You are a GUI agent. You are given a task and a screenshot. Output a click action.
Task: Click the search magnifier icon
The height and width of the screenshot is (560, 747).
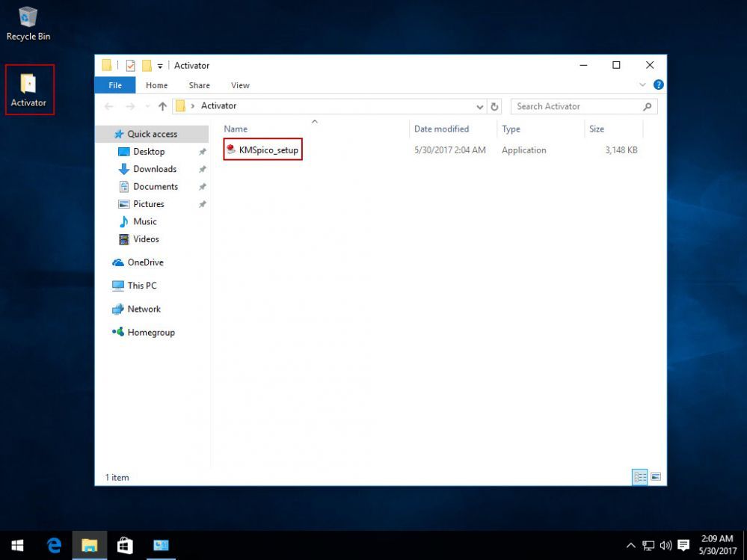[647, 107]
